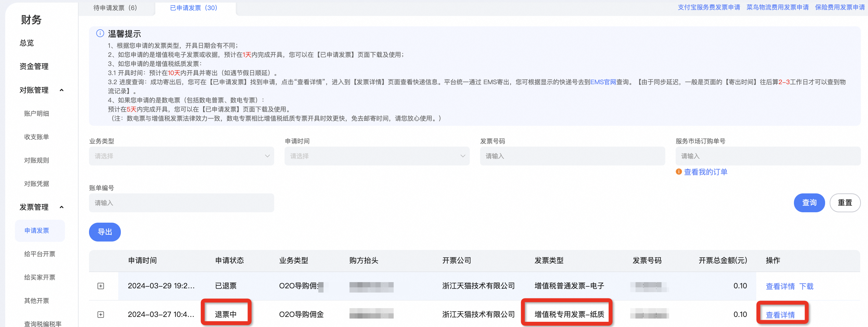Collapse the 对账管理 sidebar section
Viewport: 868px width, 327px height.
pyautogui.click(x=62, y=90)
